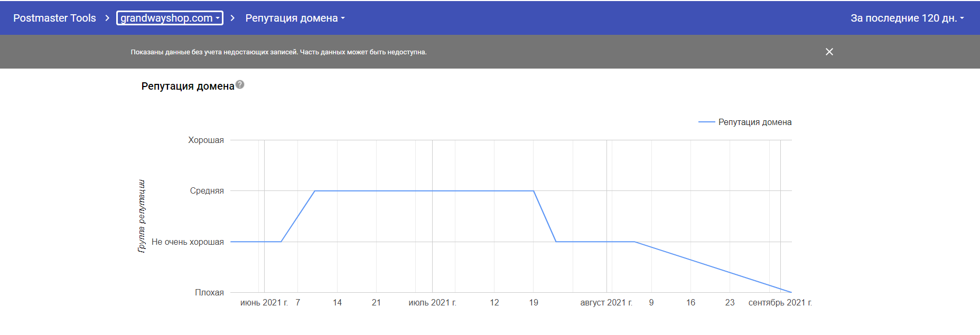This screenshot has height=335, width=980.
Task: Click the Postmaster Tools home link
Action: [x=54, y=18]
